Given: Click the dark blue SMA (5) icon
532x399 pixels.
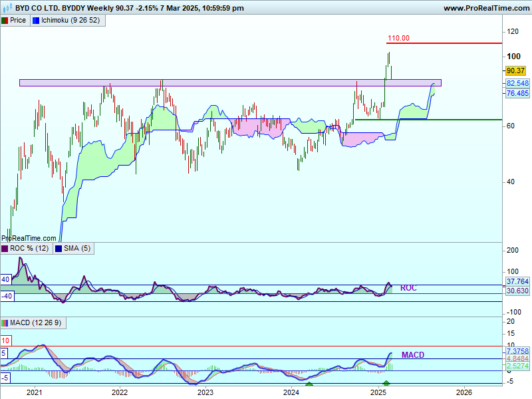Looking at the screenshot, I should coord(57,248).
